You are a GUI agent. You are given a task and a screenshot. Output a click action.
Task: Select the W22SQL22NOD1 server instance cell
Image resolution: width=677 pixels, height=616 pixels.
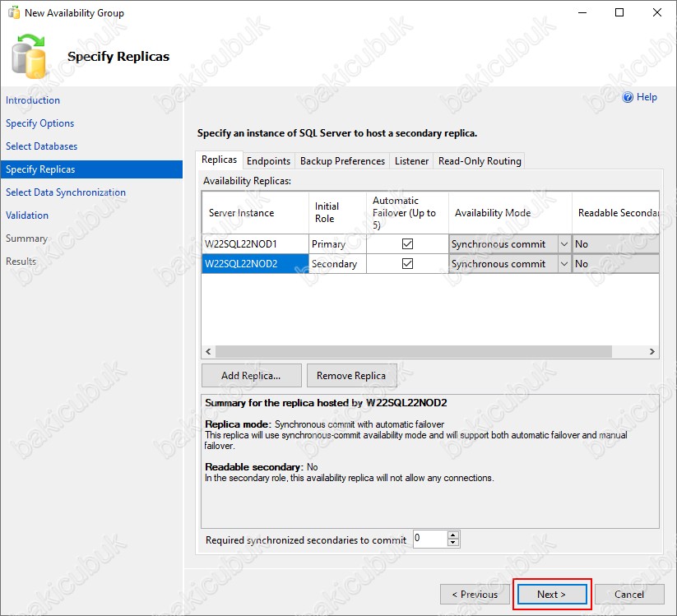(x=255, y=244)
